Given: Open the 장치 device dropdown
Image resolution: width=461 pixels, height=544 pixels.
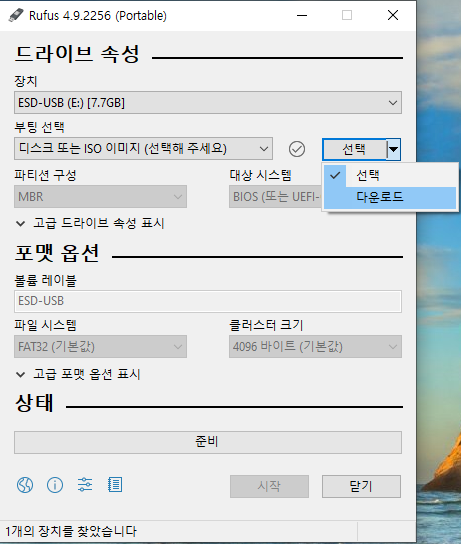Looking at the screenshot, I should pyautogui.click(x=208, y=103).
